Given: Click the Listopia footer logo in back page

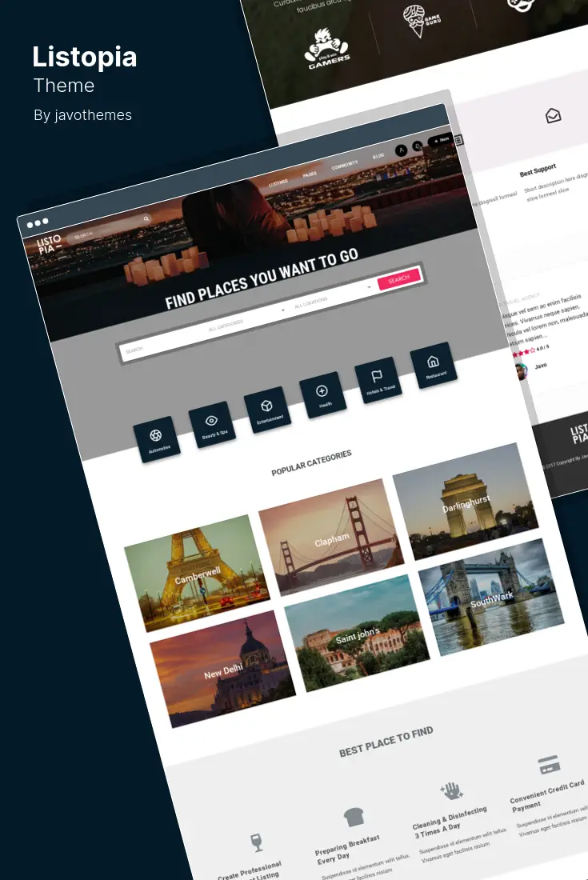Looking at the screenshot, I should pos(578,434).
